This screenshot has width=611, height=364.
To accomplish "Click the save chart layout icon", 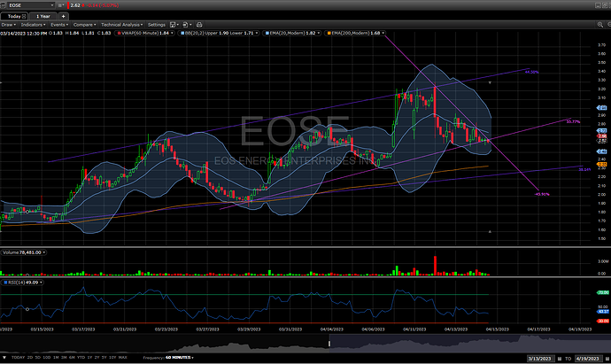I will pos(174,25).
